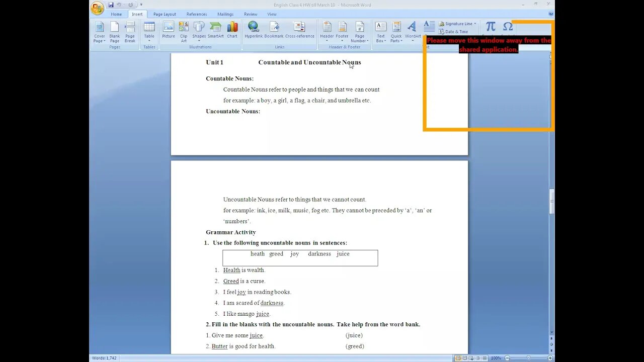Open the Mailings tab
This screenshot has height=362, width=644.
pyautogui.click(x=225, y=14)
